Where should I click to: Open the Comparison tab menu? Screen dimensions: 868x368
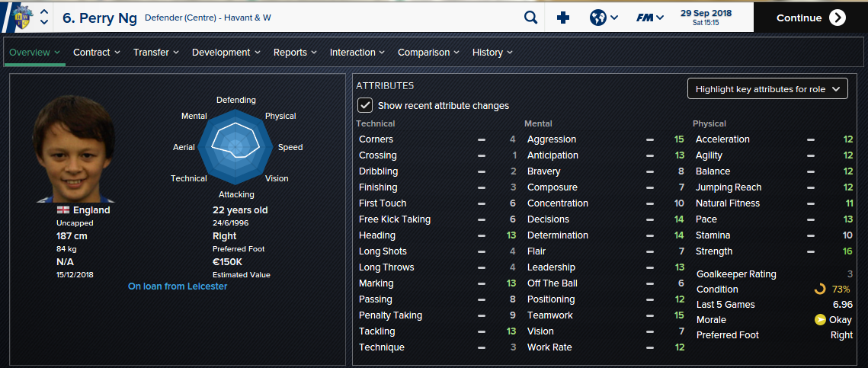(x=428, y=53)
